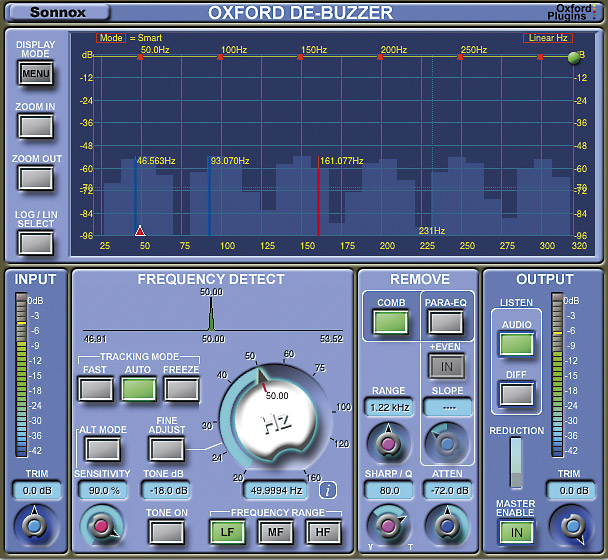Click the Input Trim knob
Screen dimensions: 608x560
pos(35,526)
